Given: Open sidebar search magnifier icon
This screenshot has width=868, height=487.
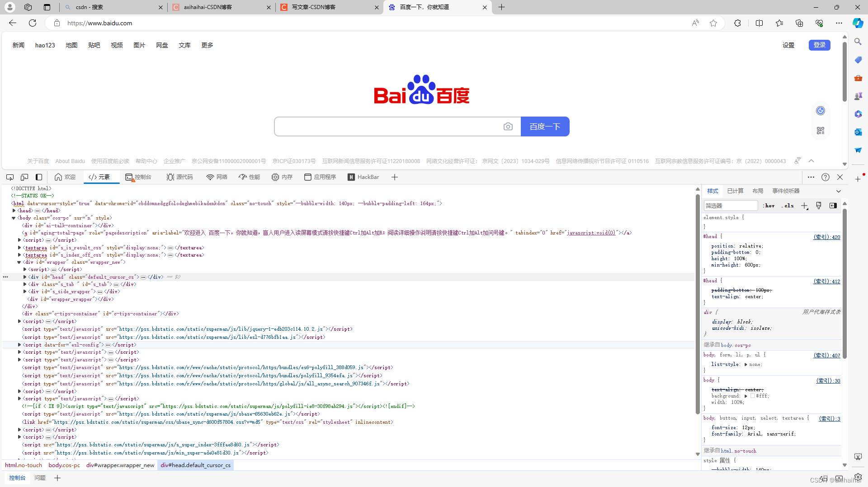Looking at the screenshot, I should [858, 42].
